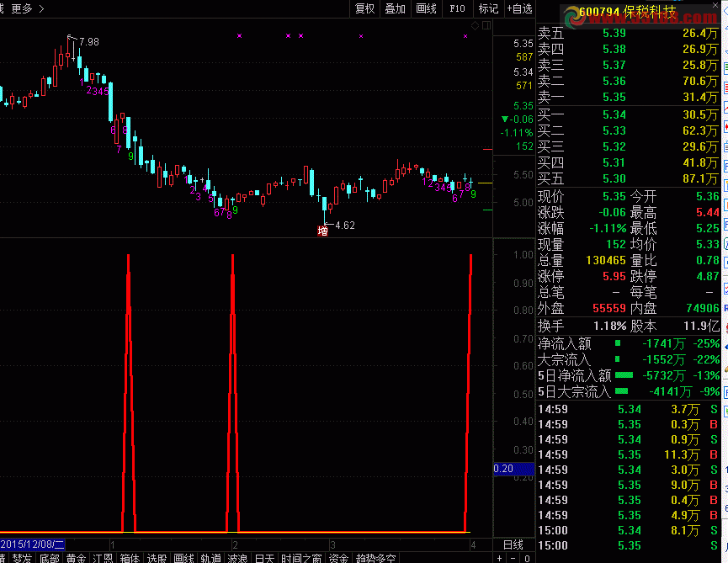Click the 7.98 high price label
This screenshot has width=728, height=563.
tap(88, 42)
